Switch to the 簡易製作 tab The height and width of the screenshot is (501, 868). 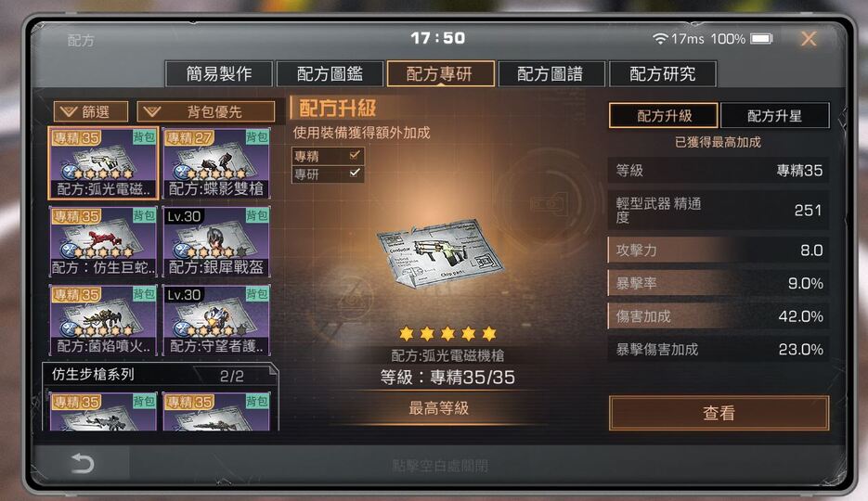pos(219,73)
